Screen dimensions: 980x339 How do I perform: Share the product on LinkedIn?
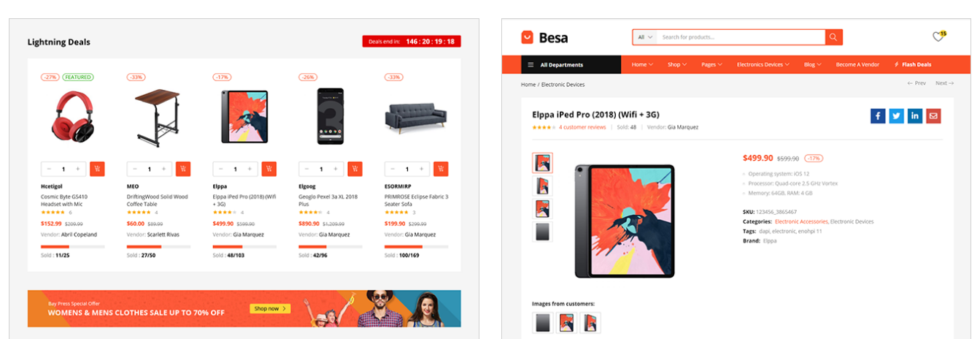click(915, 115)
